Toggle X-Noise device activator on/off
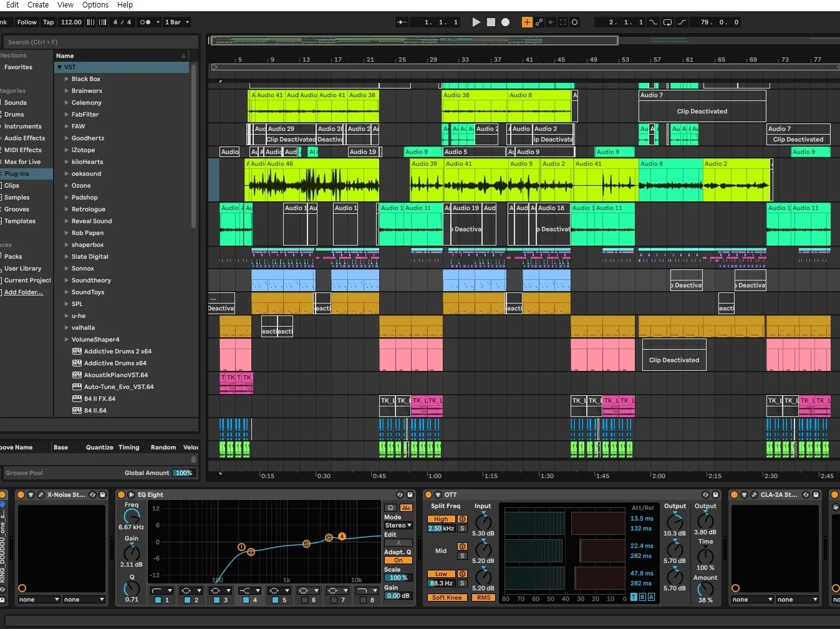The image size is (840, 629). (21, 494)
